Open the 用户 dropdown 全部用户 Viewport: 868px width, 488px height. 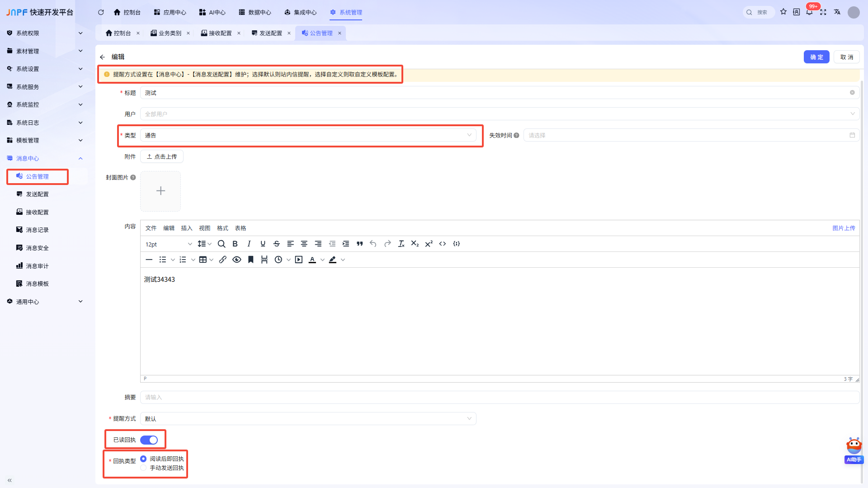tap(500, 114)
